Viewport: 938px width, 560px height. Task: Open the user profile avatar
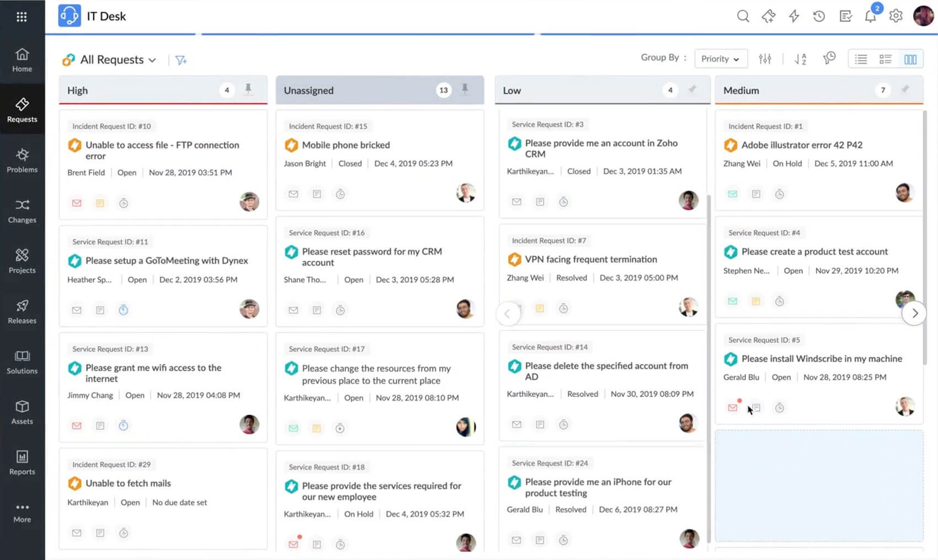tap(923, 16)
